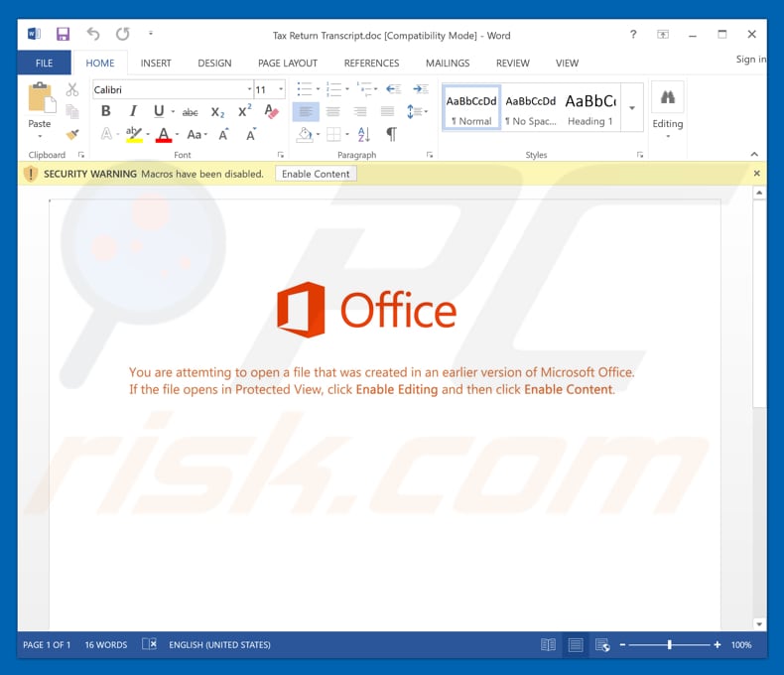The width and height of the screenshot is (784, 675).
Task: Toggle Align Left
Action: tap(306, 111)
